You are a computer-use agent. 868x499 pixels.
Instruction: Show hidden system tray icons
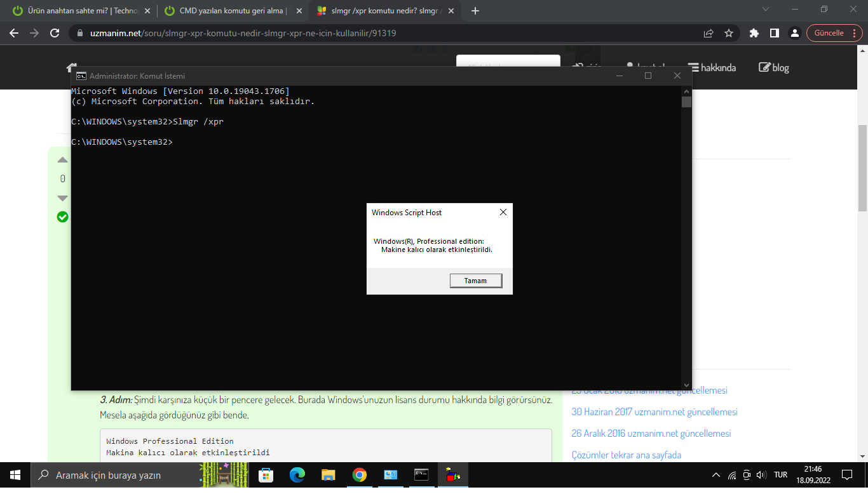[x=716, y=475]
